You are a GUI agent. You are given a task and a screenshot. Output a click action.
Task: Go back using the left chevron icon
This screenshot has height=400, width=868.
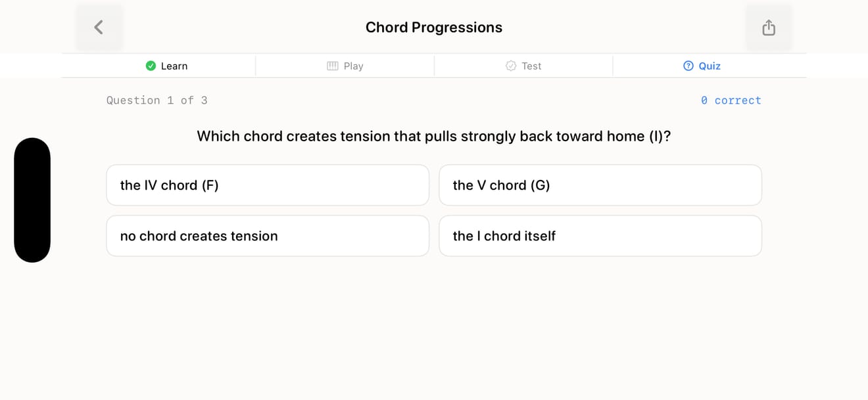click(99, 27)
